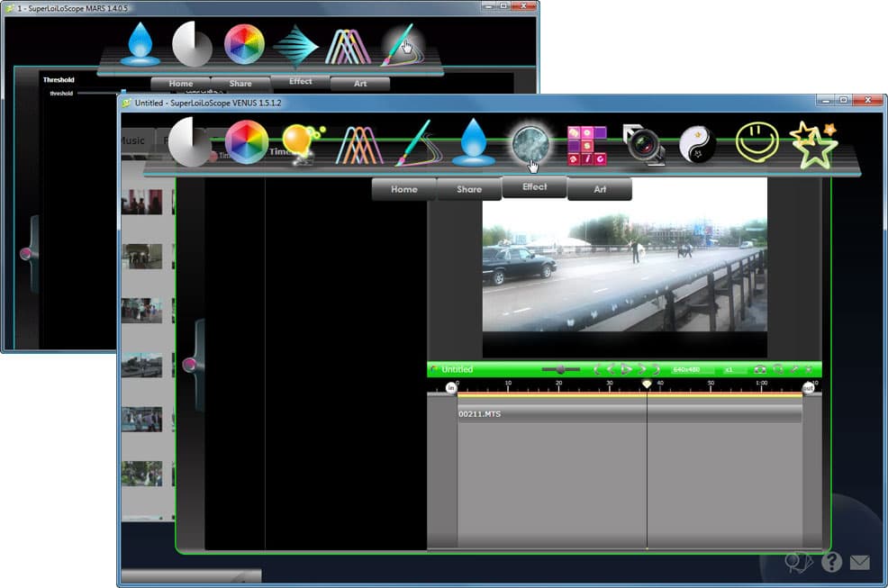Open the Art tab in VENUS window
Image resolution: width=888 pixels, height=588 pixels.
point(600,189)
